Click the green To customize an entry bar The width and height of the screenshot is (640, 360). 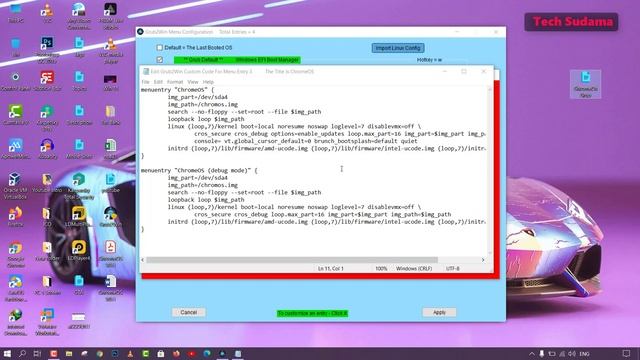click(312, 313)
